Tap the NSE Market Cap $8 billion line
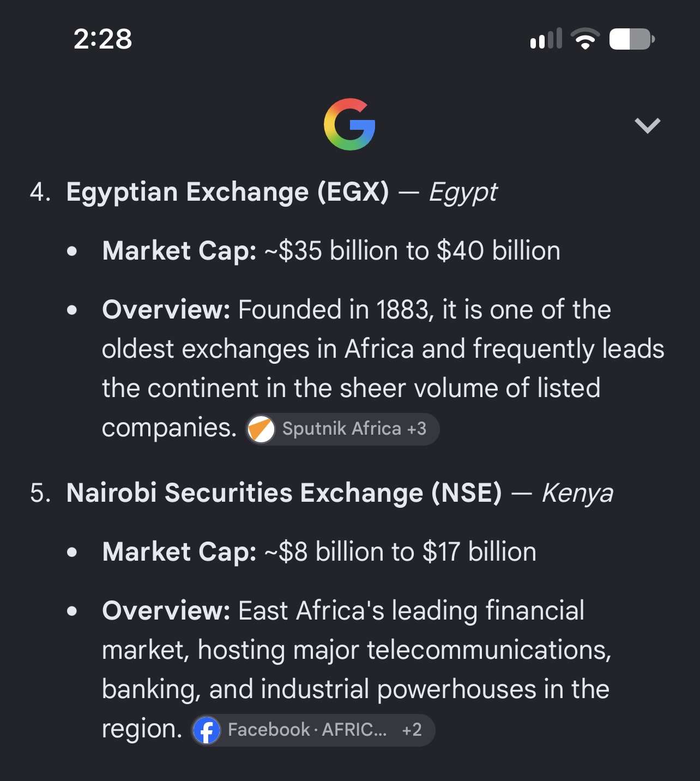 [x=319, y=552]
